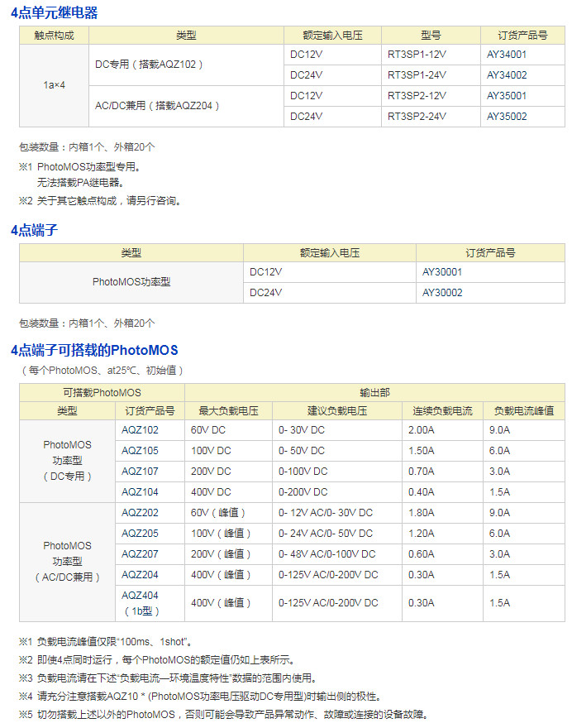Select product AQZ104
The height and width of the screenshot is (728, 572).
click(x=140, y=491)
